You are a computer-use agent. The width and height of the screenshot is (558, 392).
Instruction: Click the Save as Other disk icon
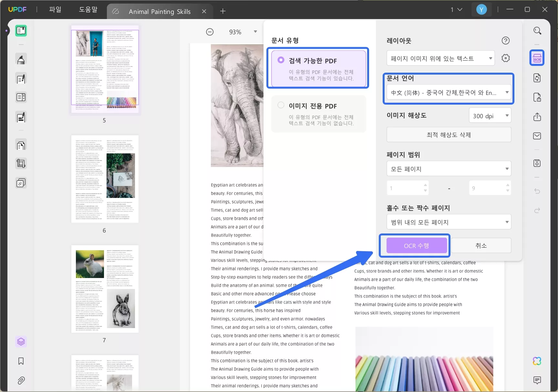pos(537,163)
